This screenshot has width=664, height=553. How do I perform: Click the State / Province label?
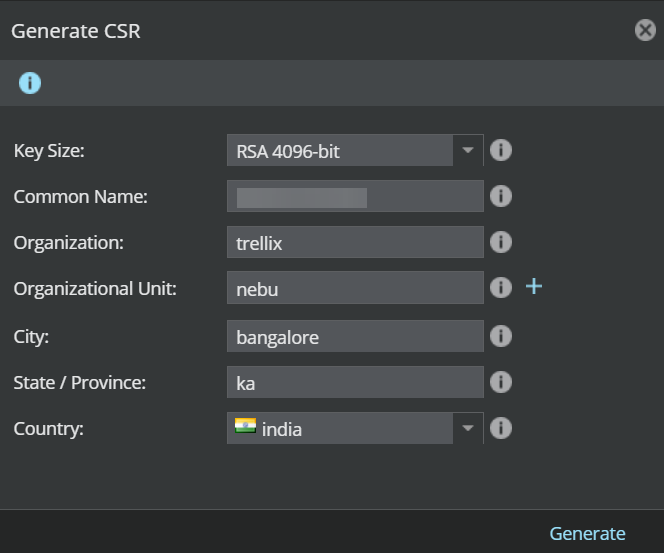coord(80,383)
